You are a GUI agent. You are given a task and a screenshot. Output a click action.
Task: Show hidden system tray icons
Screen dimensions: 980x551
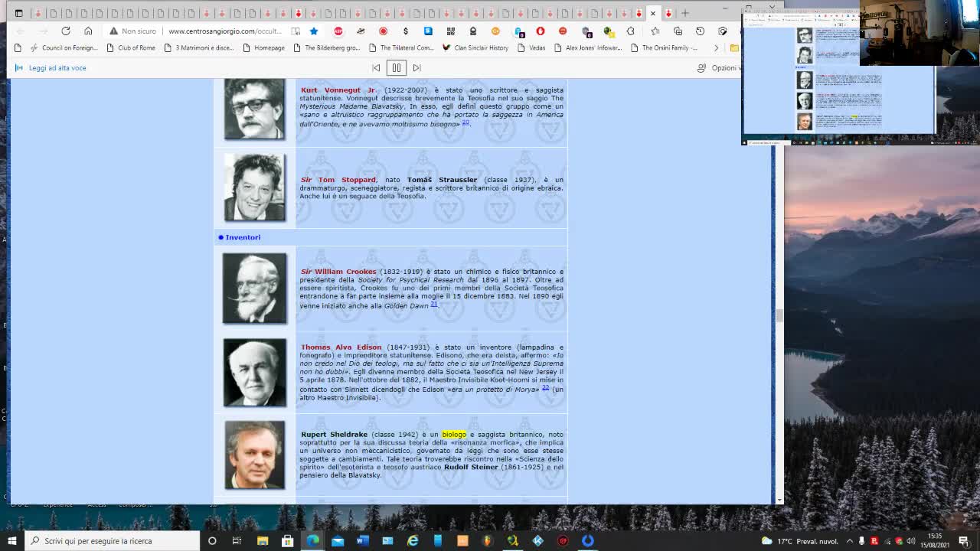coord(849,541)
